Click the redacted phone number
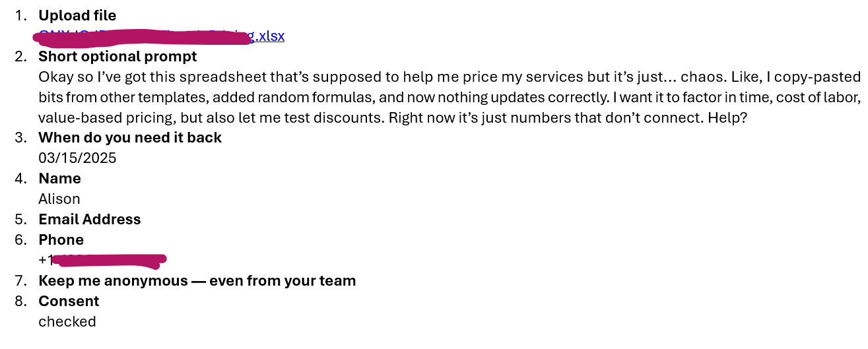Viewport: 868px width, 349px height. 102,261
